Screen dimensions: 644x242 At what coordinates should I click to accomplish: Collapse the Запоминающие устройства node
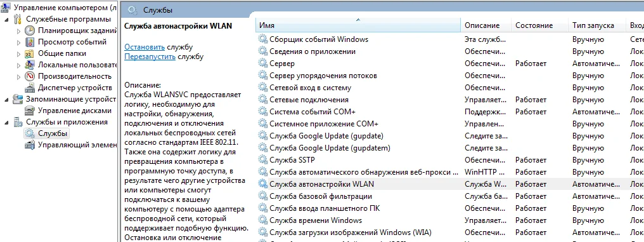(6, 100)
